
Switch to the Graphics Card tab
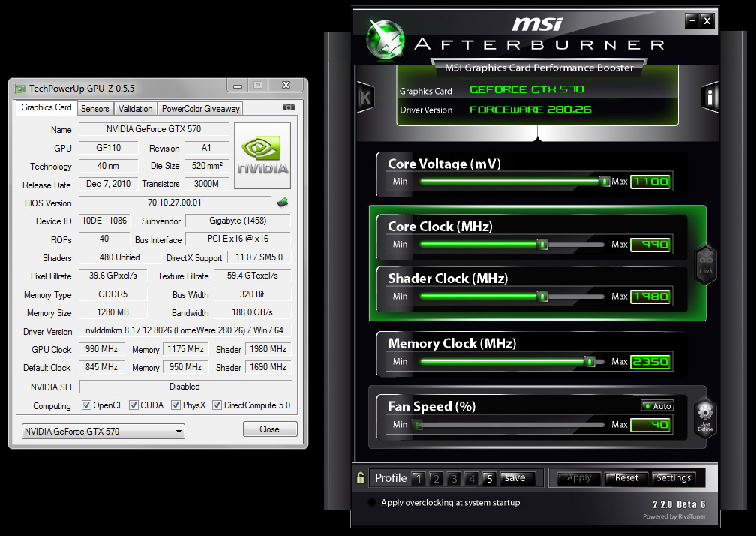tap(46, 107)
